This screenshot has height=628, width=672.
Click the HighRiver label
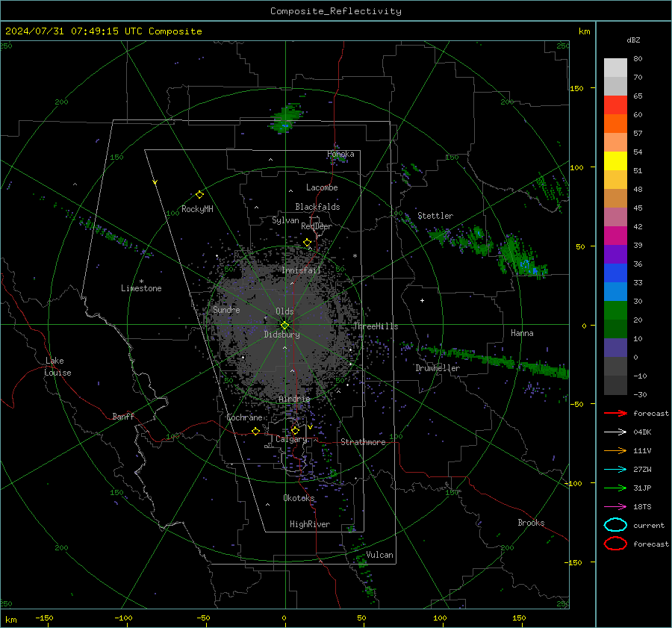[x=310, y=524]
